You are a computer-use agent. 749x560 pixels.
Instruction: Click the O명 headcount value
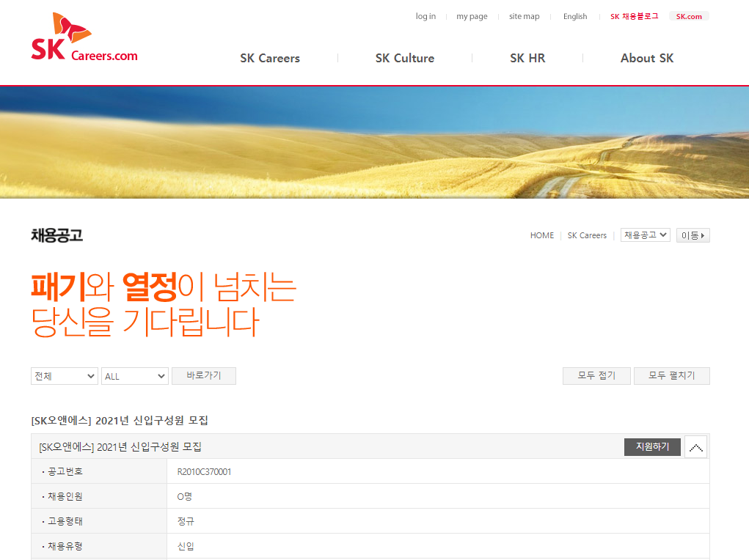(184, 496)
